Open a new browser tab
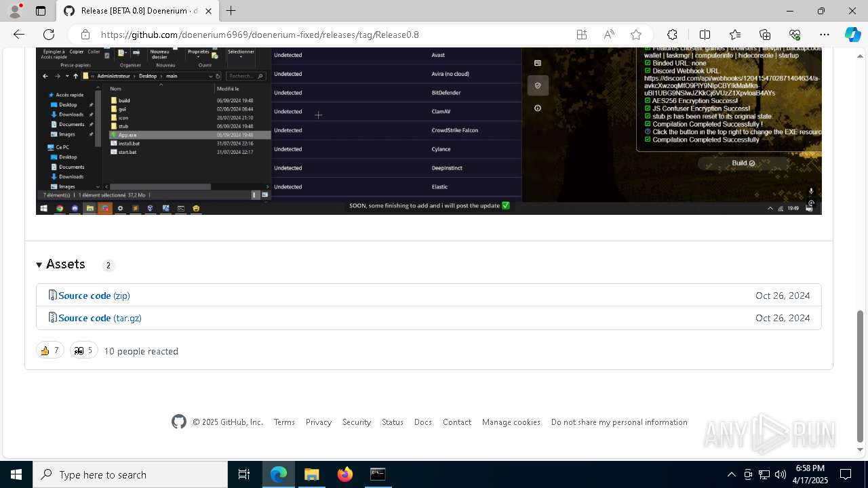Image resolution: width=868 pixels, height=488 pixels. point(231,11)
